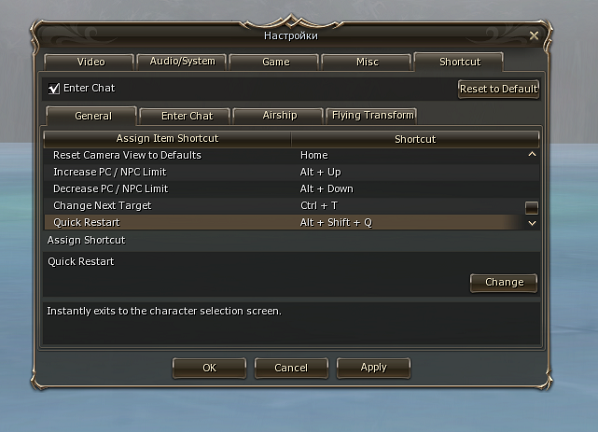The height and width of the screenshot is (432, 598).
Task: Click the scroll up arrow in shortcut list
Action: pos(532,154)
